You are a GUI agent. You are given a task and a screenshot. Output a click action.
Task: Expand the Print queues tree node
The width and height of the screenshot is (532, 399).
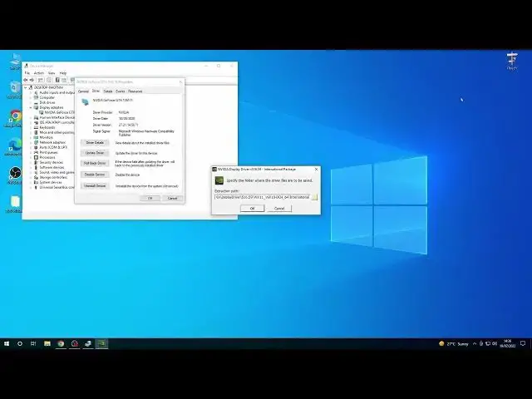coord(31,152)
